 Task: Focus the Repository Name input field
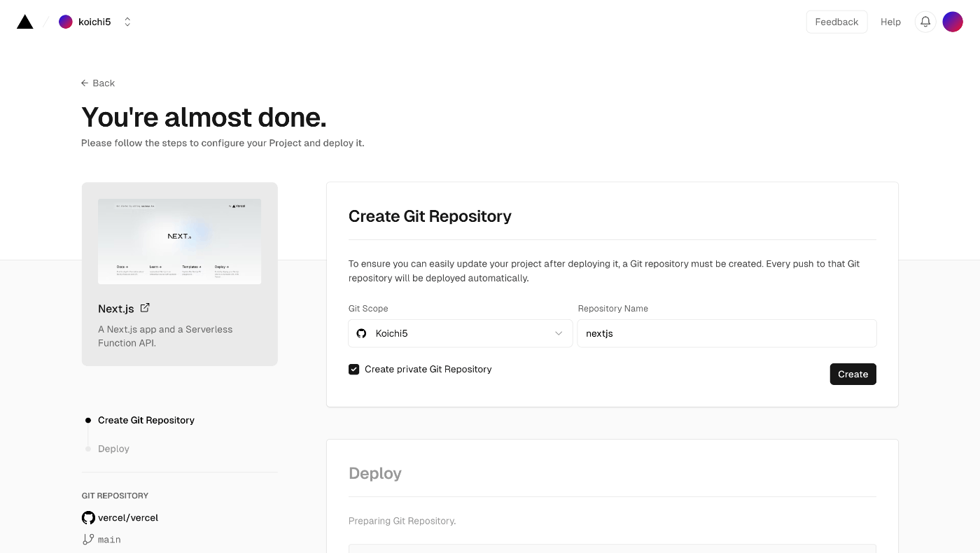[727, 333]
